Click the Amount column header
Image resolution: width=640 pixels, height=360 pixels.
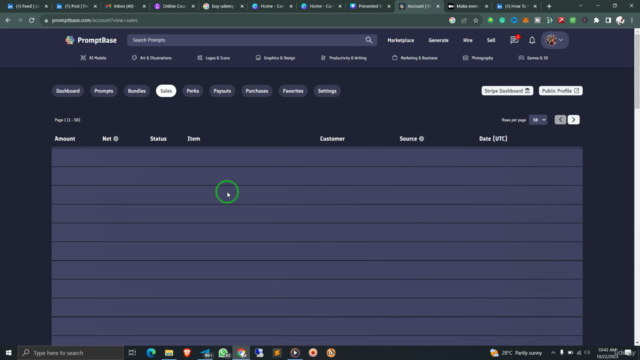click(65, 139)
